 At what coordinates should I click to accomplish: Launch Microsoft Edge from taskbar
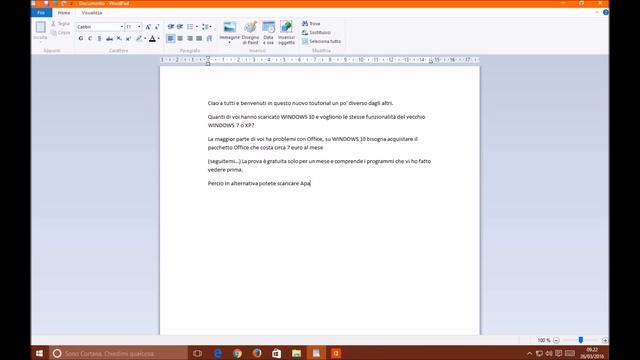click(218, 353)
